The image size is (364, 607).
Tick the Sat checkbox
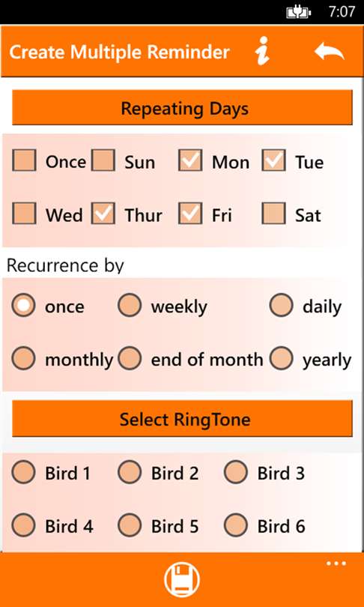[273, 214]
